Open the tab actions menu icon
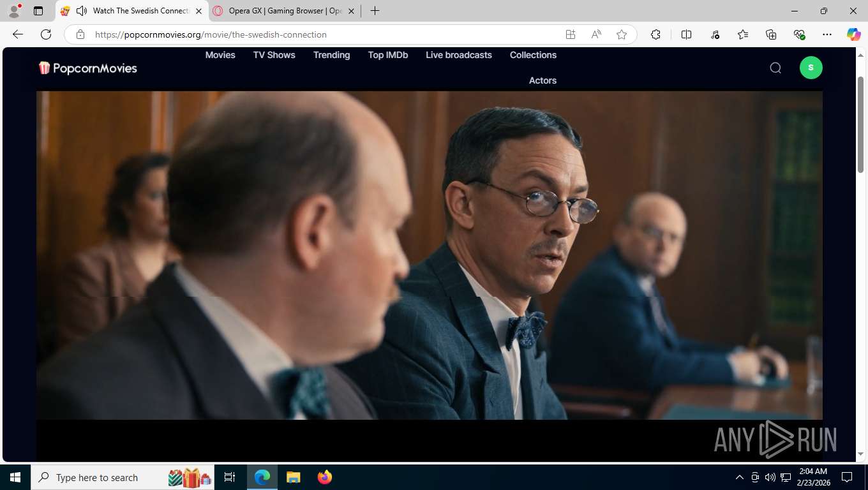868x490 pixels. click(38, 11)
